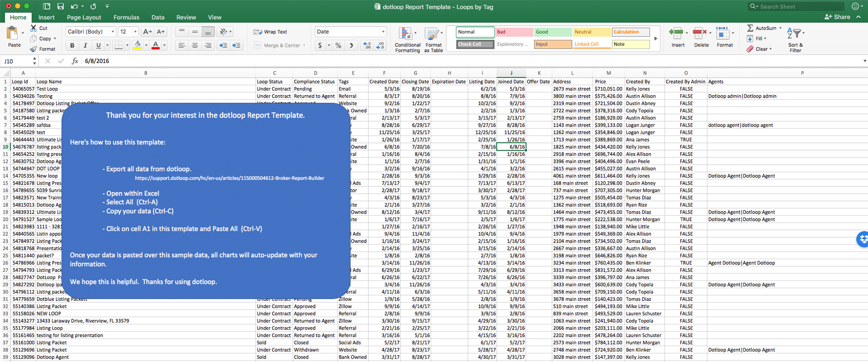Click the Increase Indent icon

click(236, 45)
